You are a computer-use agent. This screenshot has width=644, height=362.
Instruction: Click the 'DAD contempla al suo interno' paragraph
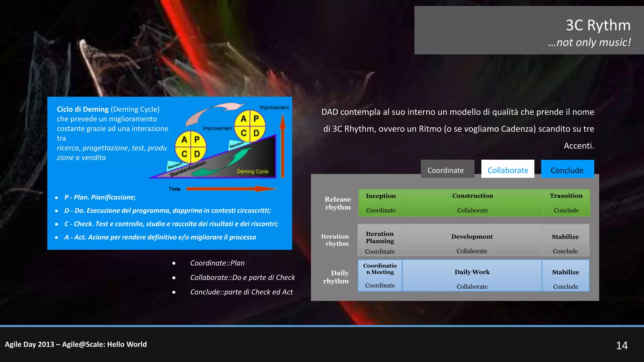point(458,129)
